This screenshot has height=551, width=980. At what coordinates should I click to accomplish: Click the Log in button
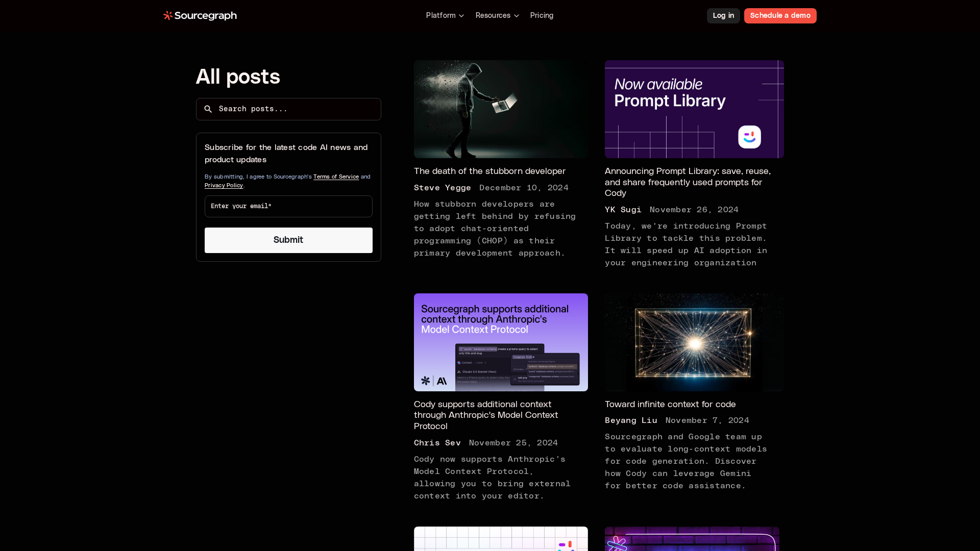[723, 16]
